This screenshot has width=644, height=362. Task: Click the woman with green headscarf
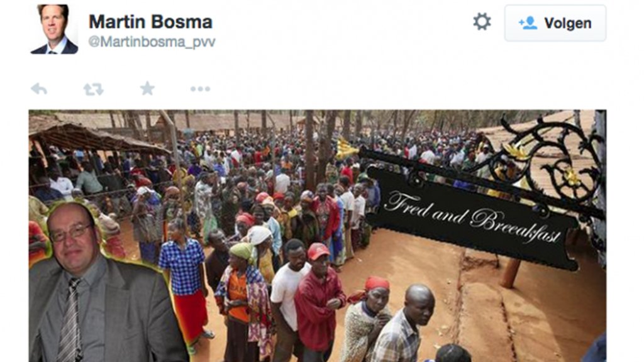pyautogui.click(x=243, y=300)
